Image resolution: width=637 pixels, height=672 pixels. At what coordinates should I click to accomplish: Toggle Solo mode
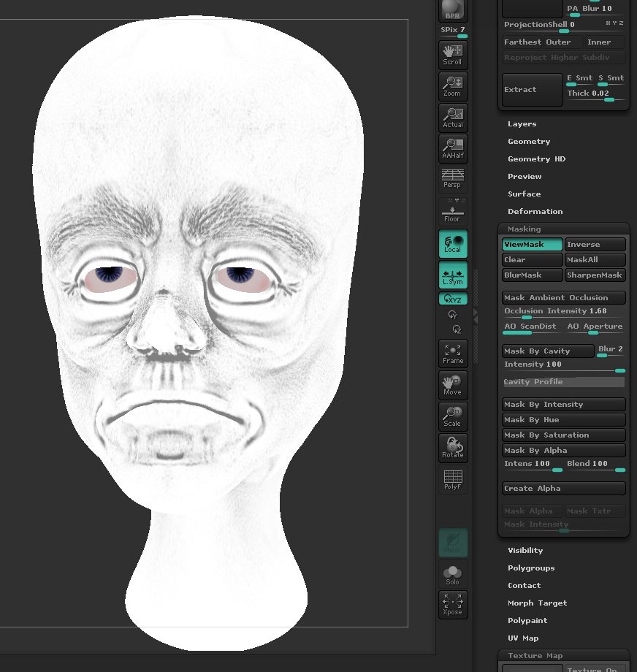click(453, 573)
